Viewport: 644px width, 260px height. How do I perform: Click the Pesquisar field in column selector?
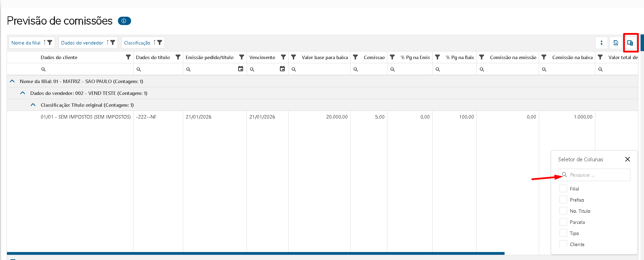click(x=598, y=175)
